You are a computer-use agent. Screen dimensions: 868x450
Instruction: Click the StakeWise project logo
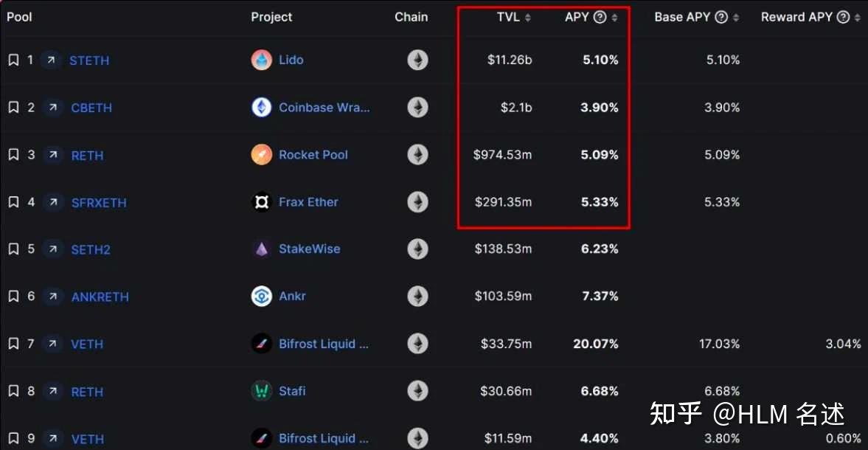262,249
